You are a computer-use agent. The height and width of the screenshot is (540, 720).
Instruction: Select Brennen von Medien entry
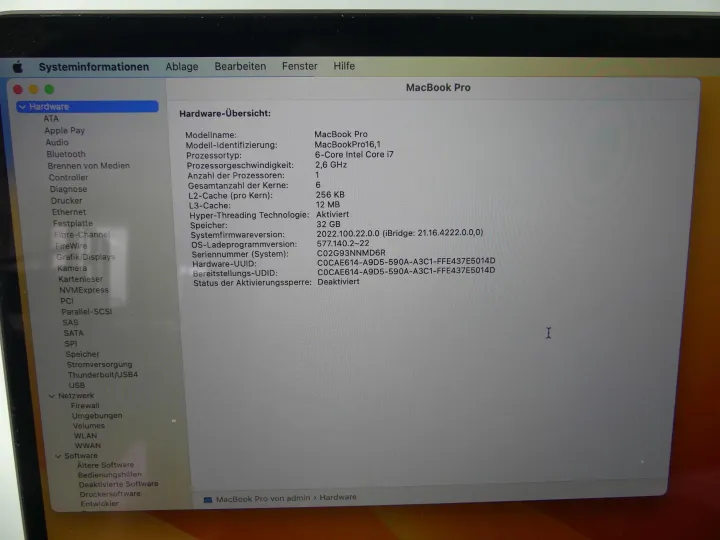[89, 165]
